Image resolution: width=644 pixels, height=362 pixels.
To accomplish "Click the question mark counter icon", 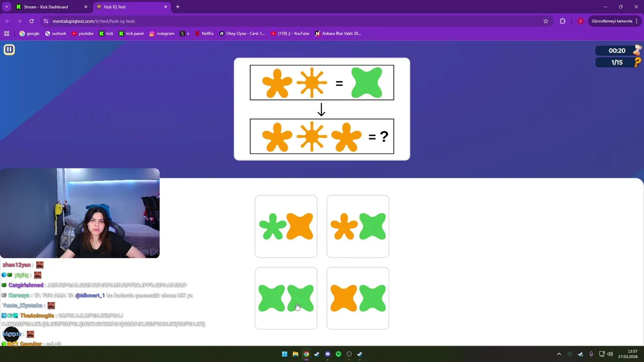I will [x=637, y=62].
